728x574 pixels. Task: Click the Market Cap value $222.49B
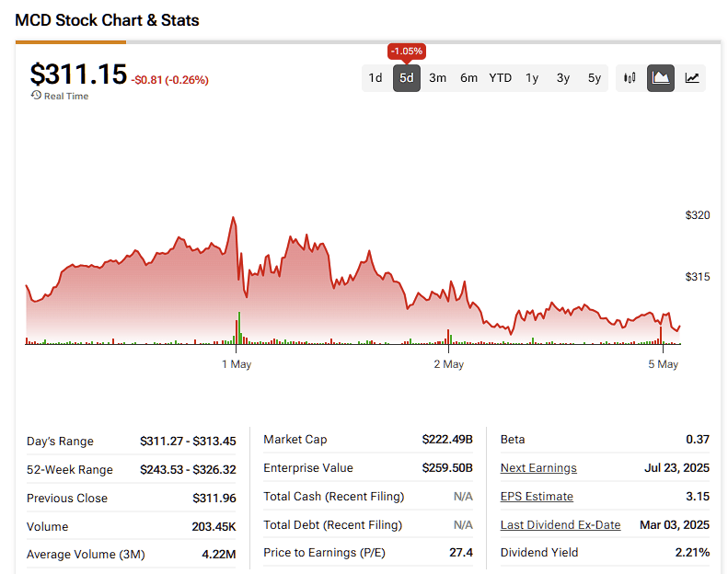point(447,440)
